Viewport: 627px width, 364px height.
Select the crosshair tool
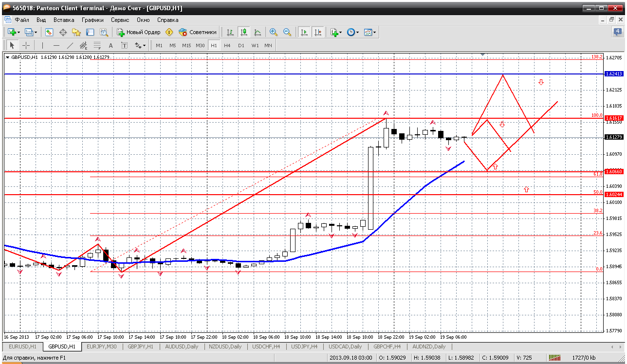tap(26, 45)
